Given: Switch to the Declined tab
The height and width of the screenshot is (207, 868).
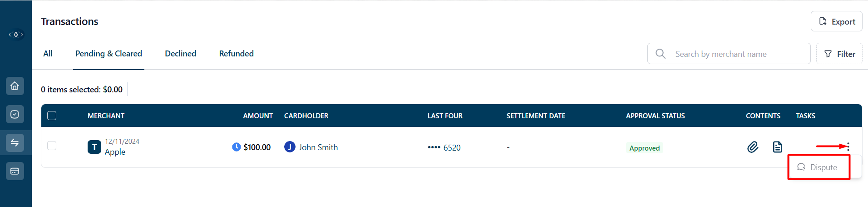Looking at the screenshot, I should pos(180,54).
